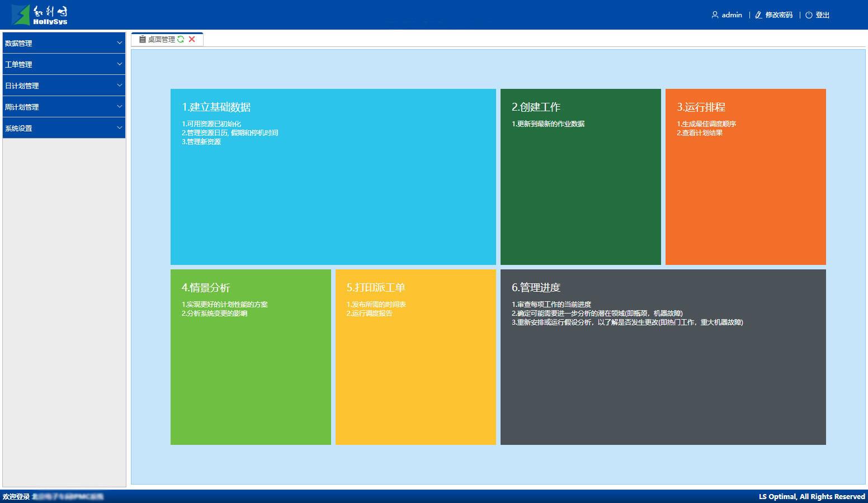
Task: Close the 桌面管理 tab with red X
Action: pyautogui.click(x=192, y=39)
